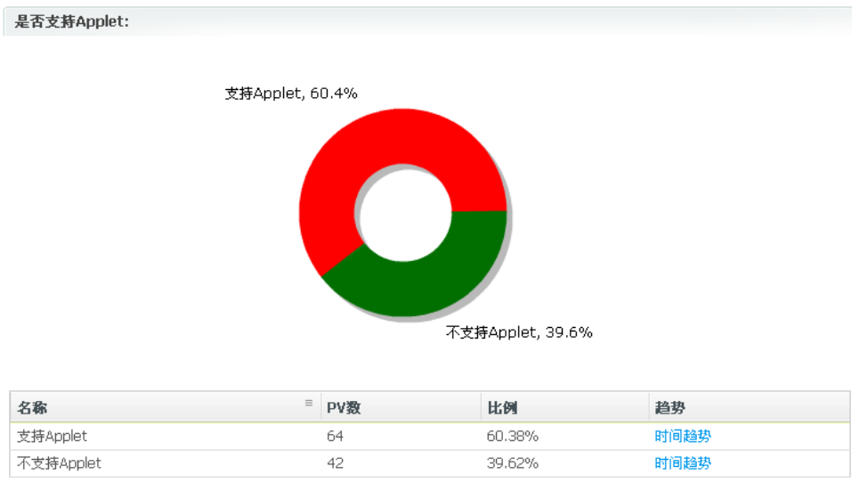
Task: Open 时间趋势 link for 不支持Applet row
Action: (x=683, y=463)
